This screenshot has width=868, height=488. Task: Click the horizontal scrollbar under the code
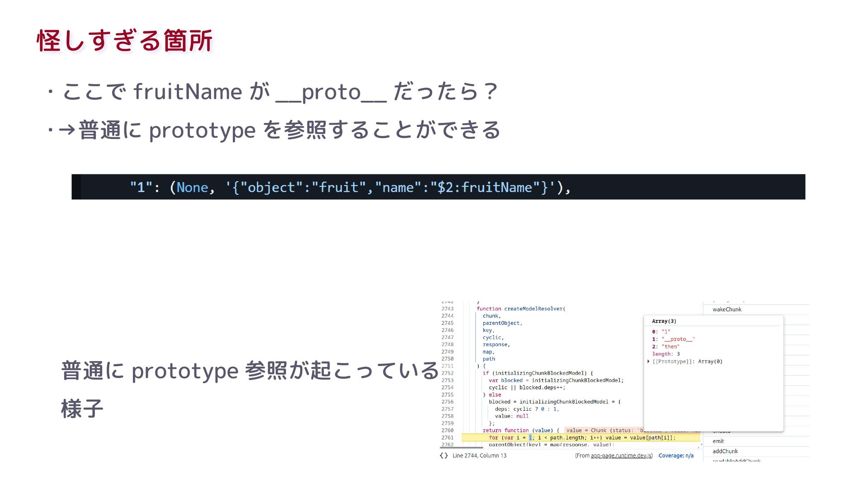click(461, 448)
